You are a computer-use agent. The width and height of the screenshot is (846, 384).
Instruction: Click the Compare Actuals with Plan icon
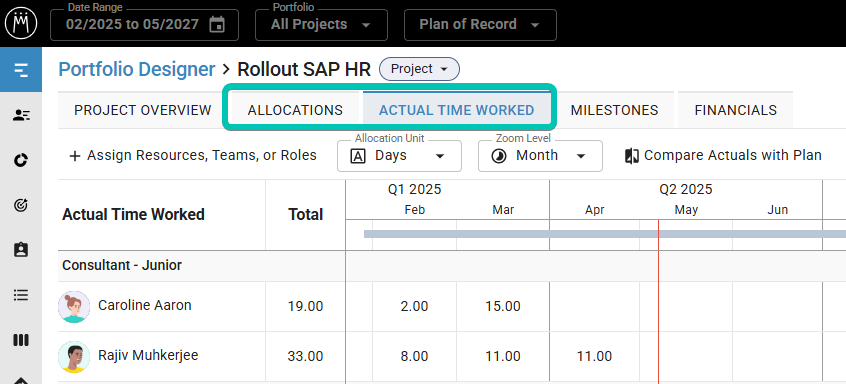[632, 156]
